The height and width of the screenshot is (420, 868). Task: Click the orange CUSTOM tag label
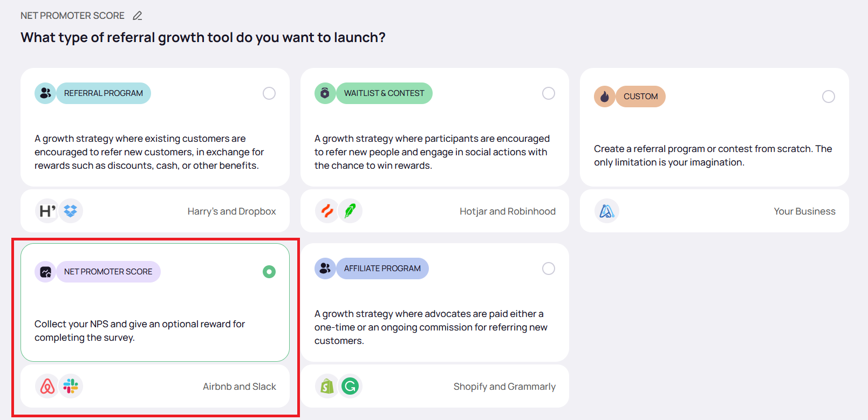pos(640,97)
